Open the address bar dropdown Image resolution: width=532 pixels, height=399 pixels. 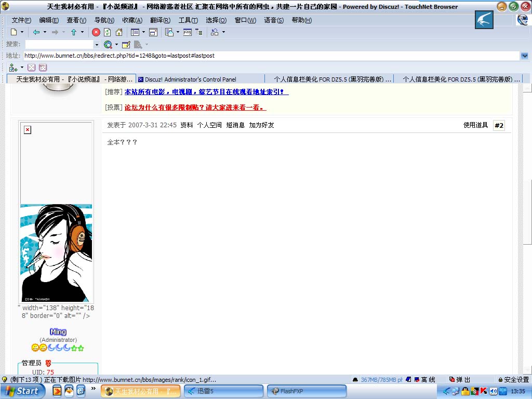525,56
